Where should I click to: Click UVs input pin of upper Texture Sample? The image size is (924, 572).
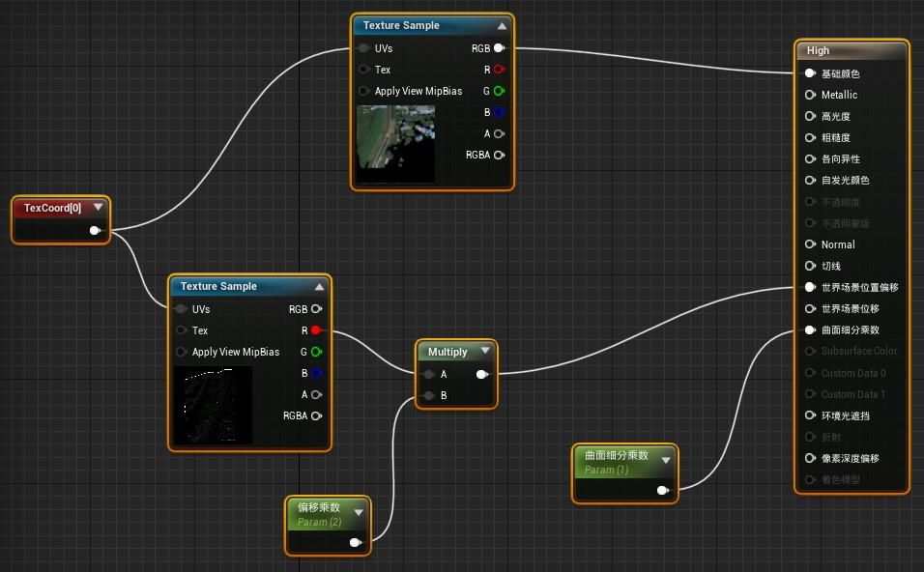coord(363,48)
